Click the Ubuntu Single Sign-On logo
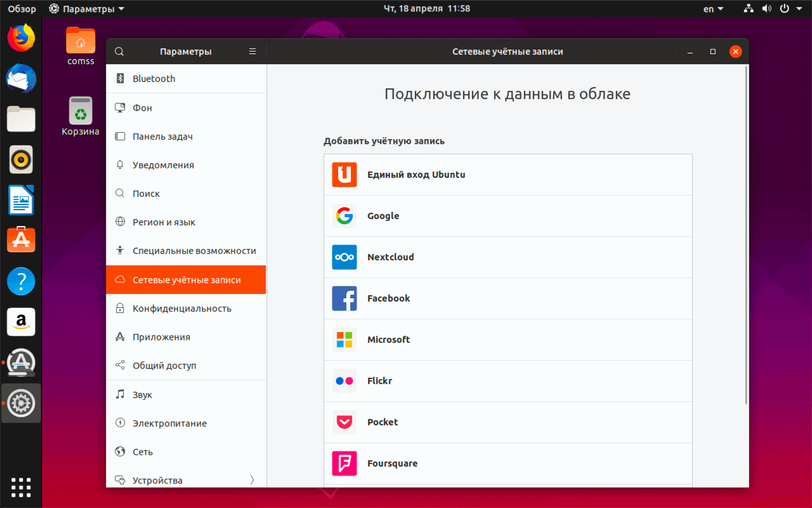 click(344, 175)
